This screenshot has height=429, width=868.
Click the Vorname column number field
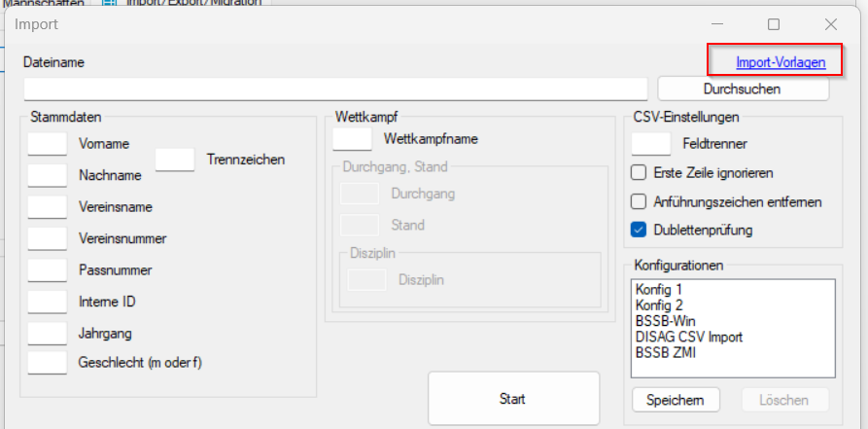tap(47, 144)
